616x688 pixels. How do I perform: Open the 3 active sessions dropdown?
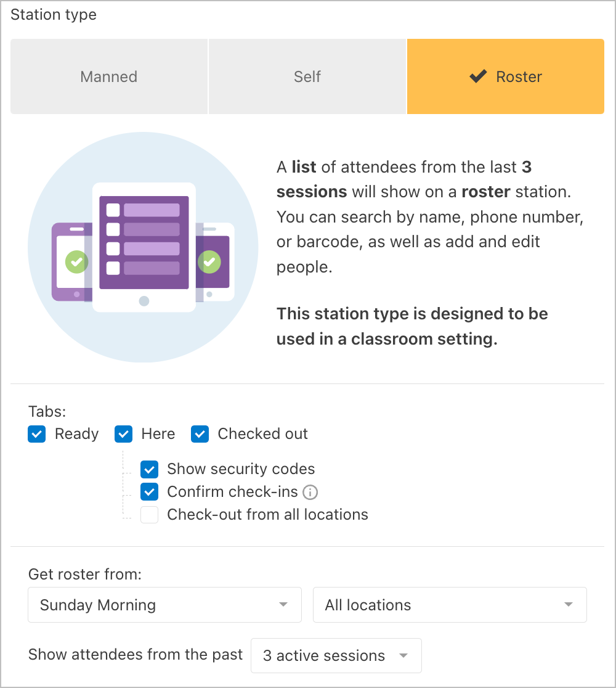point(336,655)
